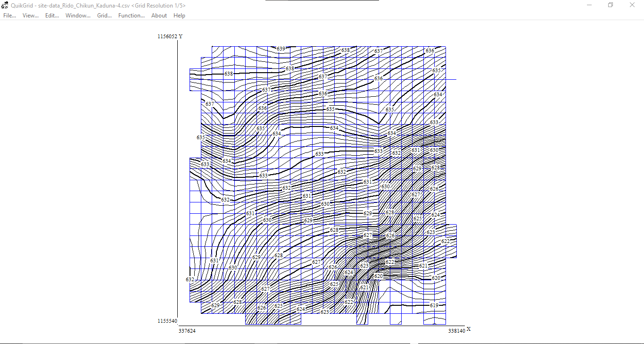The width and height of the screenshot is (644, 344).
Task: Click the 632 contour label on the left edge
Action: pos(190,279)
